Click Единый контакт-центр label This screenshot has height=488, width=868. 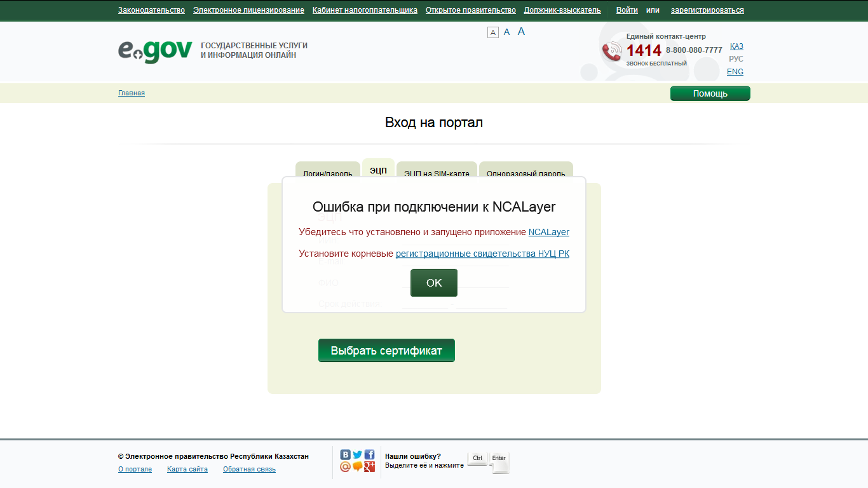point(666,36)
